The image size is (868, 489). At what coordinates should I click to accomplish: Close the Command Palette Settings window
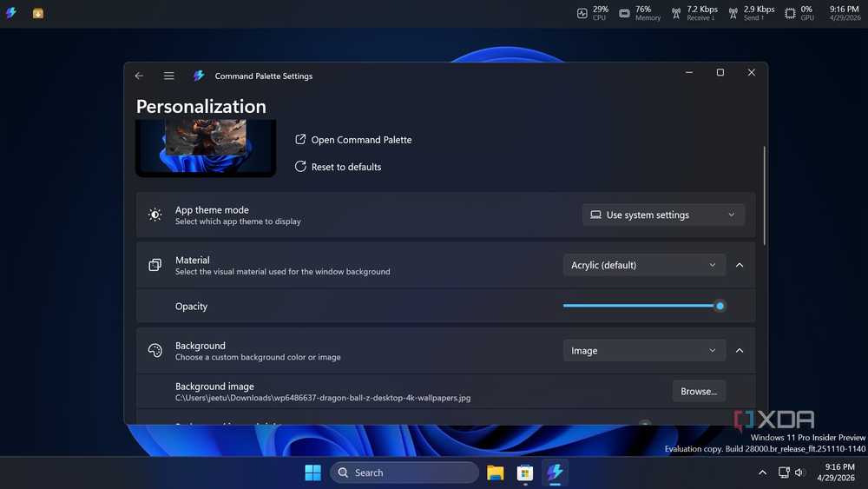[751, 73]
